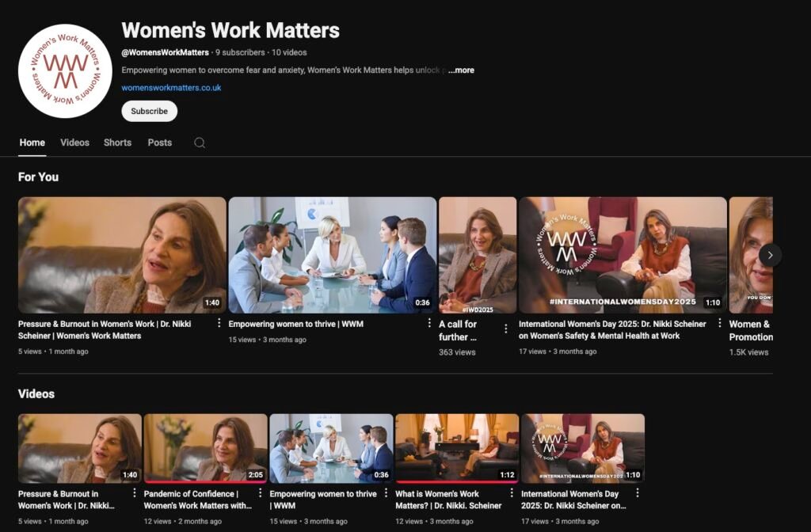Image resolution: width=811 pixels, height=532 pixels.
Task: Expand channel description with '...more'
Action: 461,70
